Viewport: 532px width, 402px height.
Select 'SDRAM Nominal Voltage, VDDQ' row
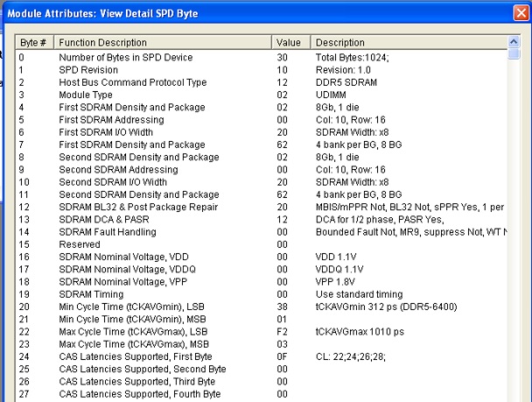[x=262, y=269]
